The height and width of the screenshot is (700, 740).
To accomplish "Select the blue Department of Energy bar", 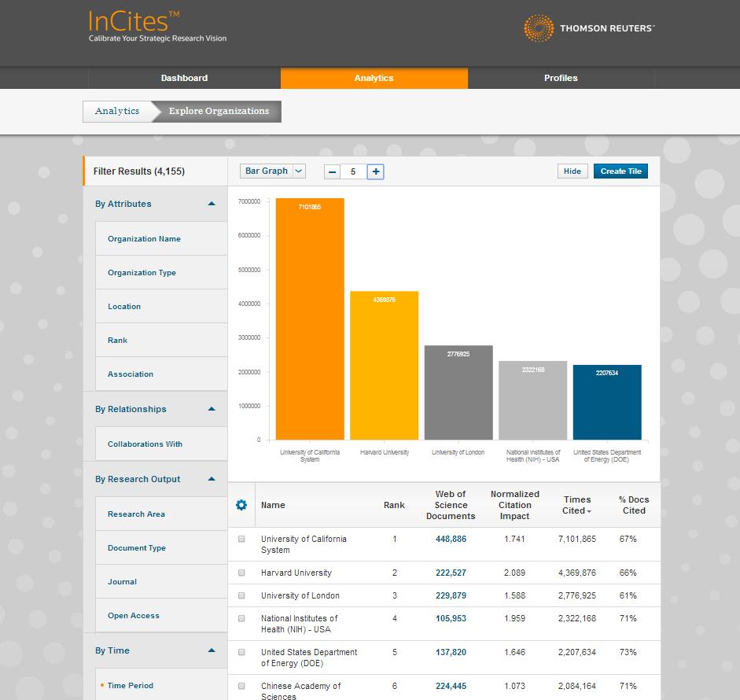I will [607, 402].
